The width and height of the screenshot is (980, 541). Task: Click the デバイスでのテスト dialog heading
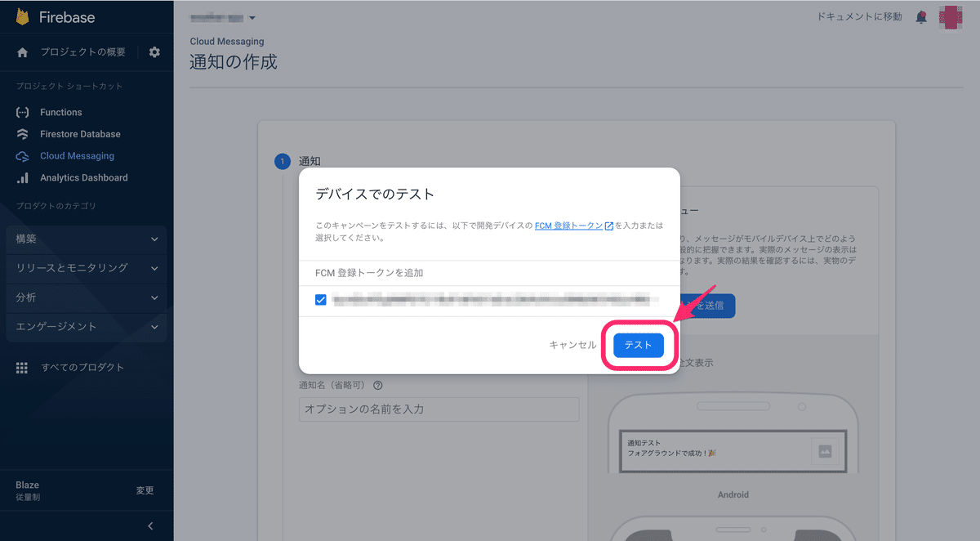tap(375, 194)
